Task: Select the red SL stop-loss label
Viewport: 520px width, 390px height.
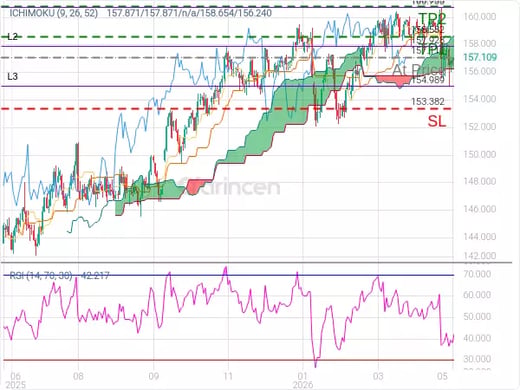Action: (437, 121)
